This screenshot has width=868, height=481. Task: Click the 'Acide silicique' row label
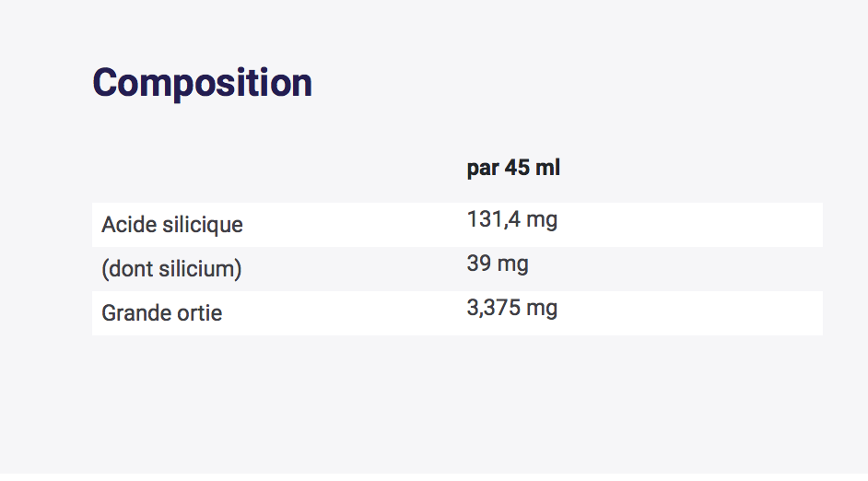point(172,225)
